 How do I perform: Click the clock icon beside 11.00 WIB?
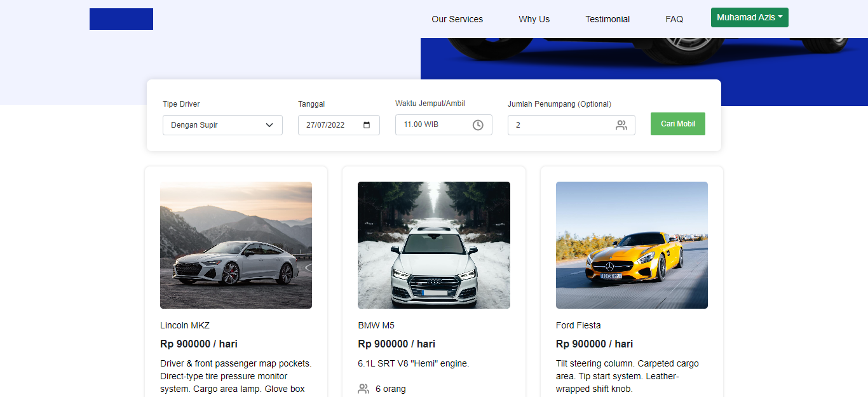tap(478, 124)
